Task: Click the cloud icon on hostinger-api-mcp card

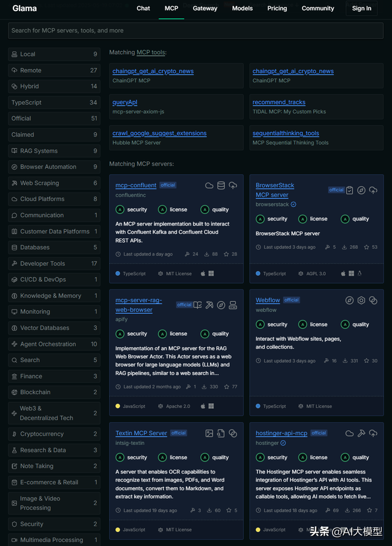Action: (350, 433)
